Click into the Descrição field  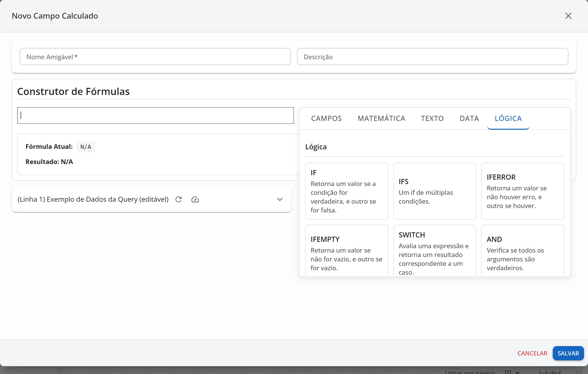coord(432,57)
